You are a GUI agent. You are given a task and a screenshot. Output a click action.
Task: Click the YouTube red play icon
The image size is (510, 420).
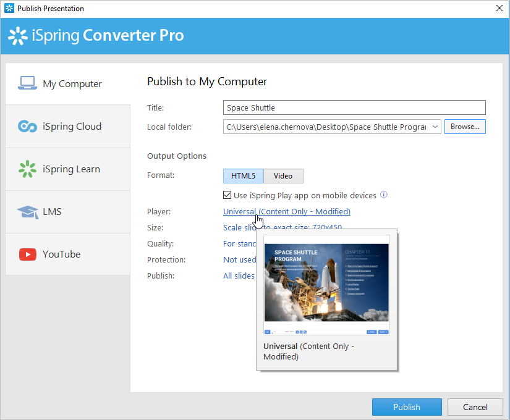28,254
